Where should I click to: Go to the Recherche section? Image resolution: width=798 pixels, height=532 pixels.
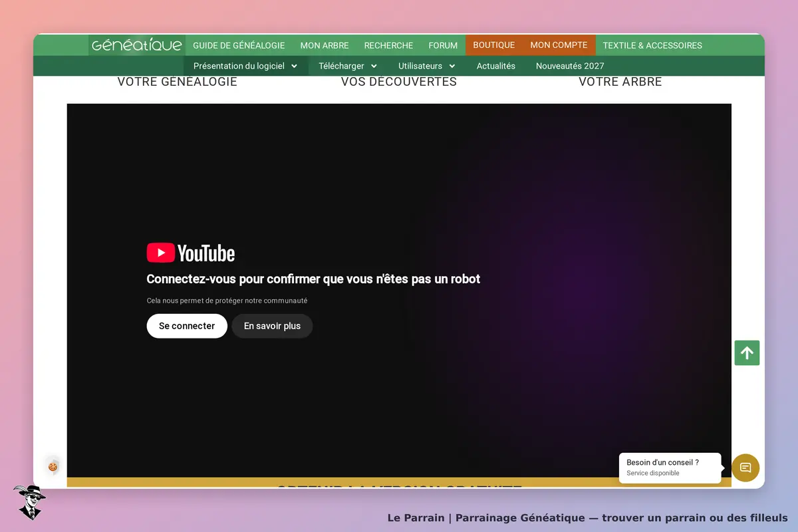(388, 45)
